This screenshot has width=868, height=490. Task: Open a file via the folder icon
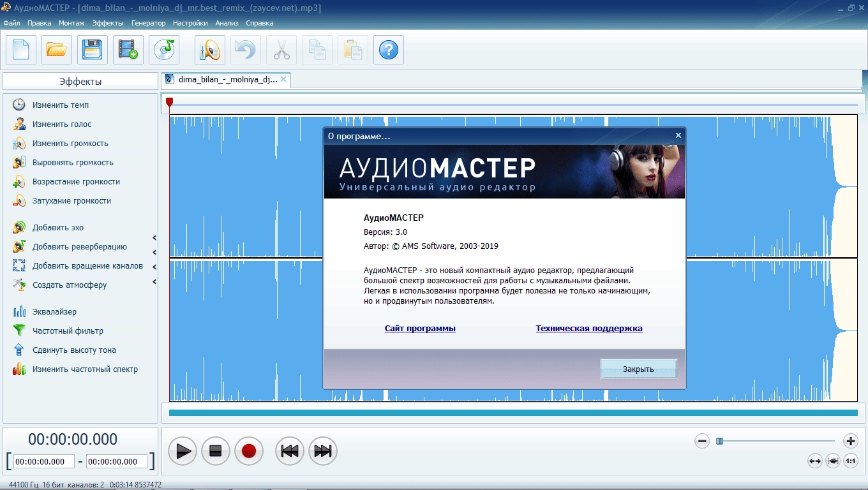point(57,50)
